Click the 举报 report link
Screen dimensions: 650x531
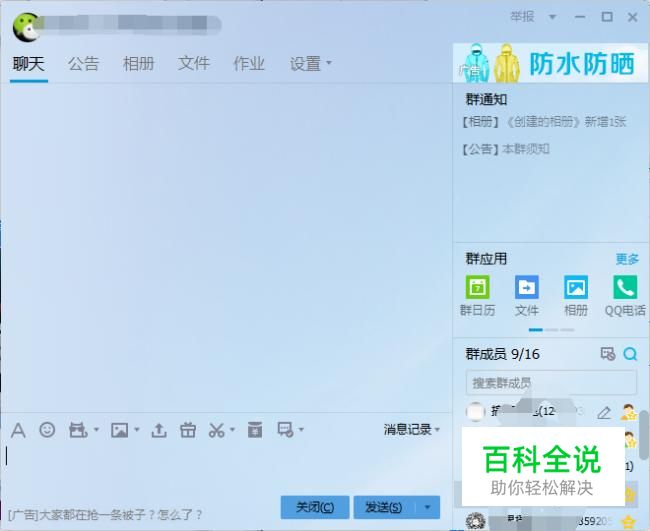(x=522, y=17)
